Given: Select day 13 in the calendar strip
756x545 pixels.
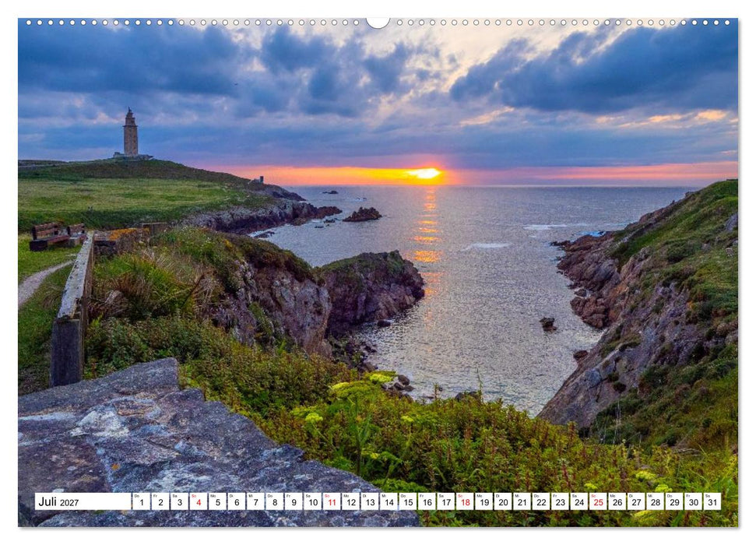Looking at the screenshot, I should (370, 501).
